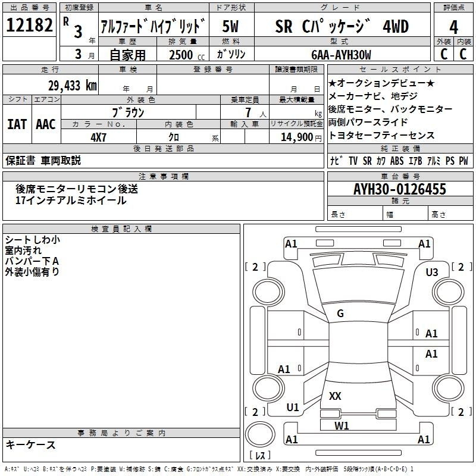The image size is (476, 476).
Task: Click the XX replaced-panel marker on diagram
Action: [335, 396]
